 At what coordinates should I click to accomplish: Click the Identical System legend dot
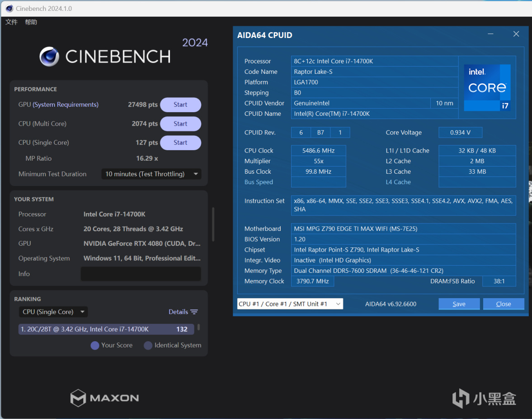coord(148,345)
